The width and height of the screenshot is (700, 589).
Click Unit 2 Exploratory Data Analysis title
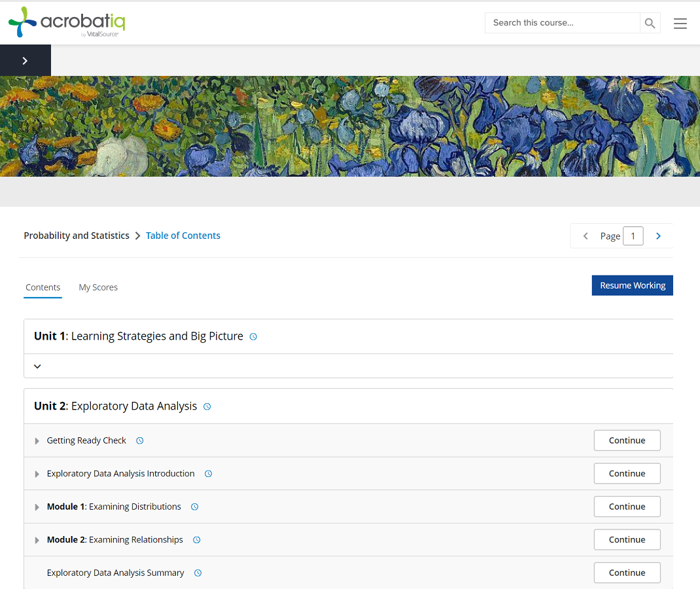coord(115,406)
